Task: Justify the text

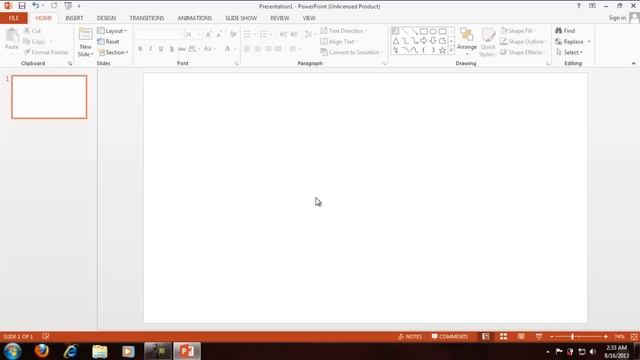Action: [x=278, y=49]
